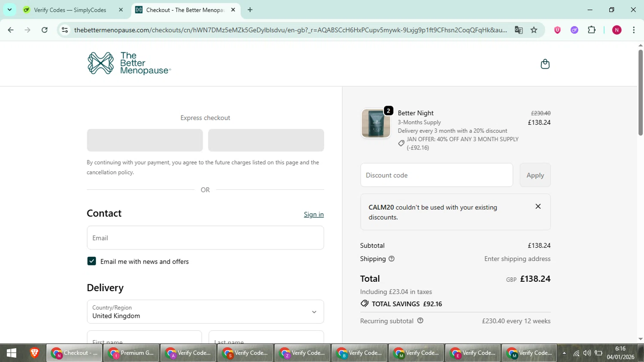This screenshot has width=644, height=362.
Task: Open the Windows Start menu
Action: point(12,353)
